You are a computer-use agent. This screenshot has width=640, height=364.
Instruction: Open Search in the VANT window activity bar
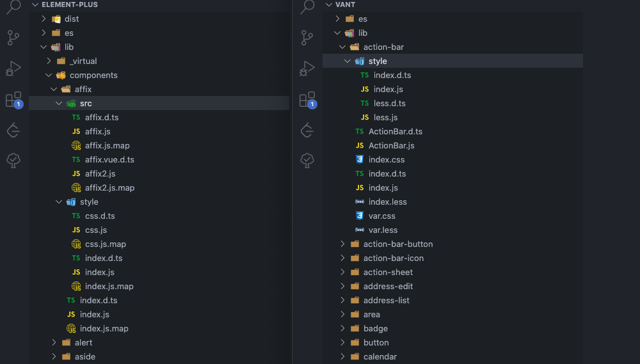tap(307, 6)
